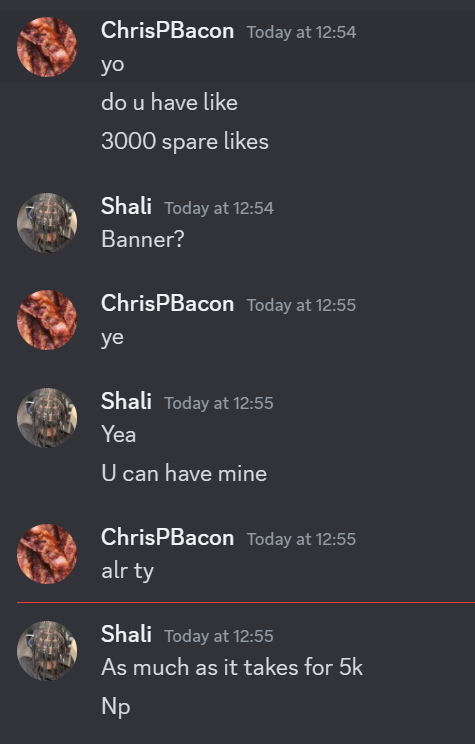This screenshot has height=744, width=475.
Task: Open Shali's avatar beside "As much as it takes"
Action: click(47, 651)
